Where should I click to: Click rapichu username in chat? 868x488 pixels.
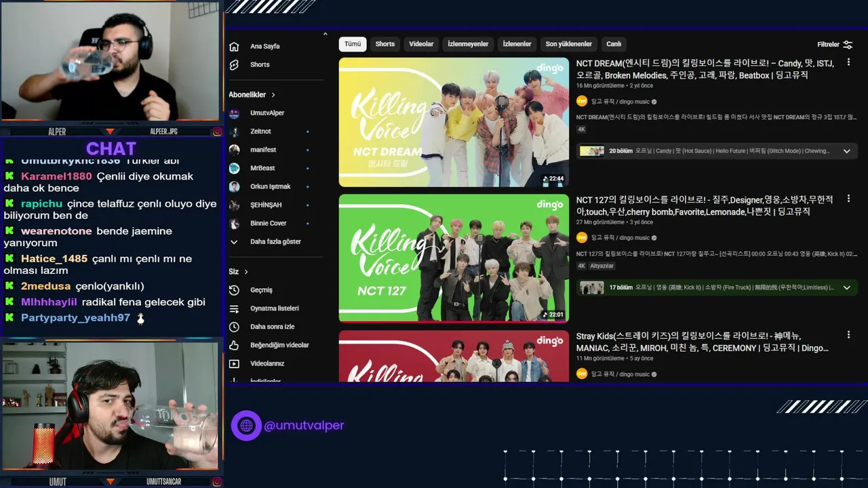[x=41, y=204]
